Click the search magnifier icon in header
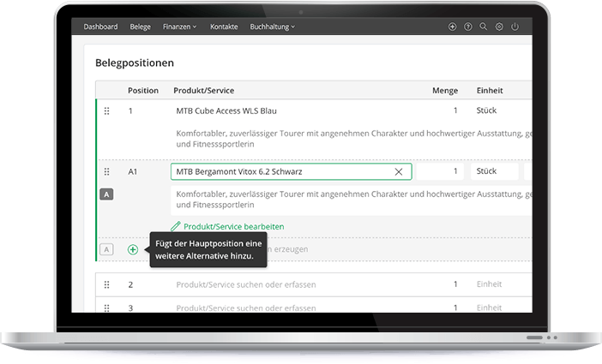602x364 pixels. [484, 27]
